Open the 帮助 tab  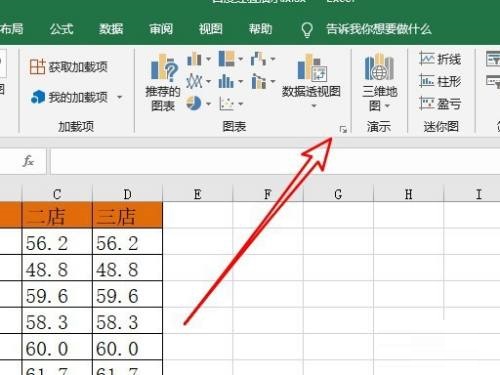click(x=260, y=29)
